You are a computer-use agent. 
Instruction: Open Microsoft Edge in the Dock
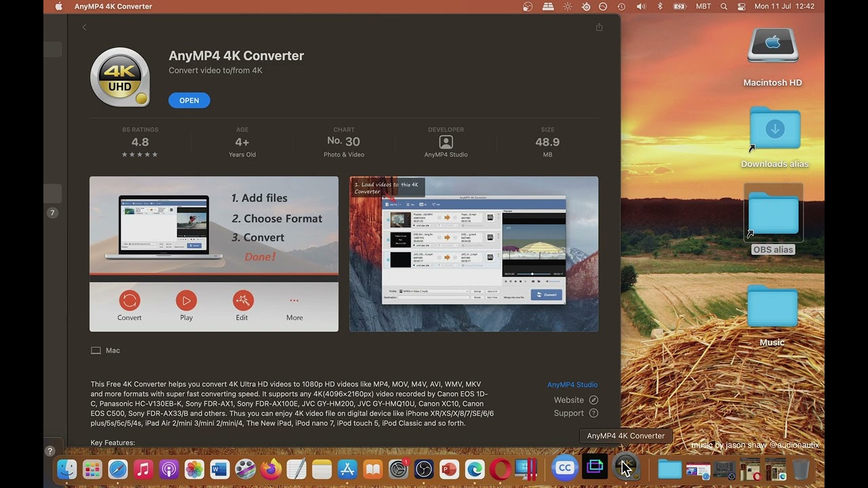(475, 469)
